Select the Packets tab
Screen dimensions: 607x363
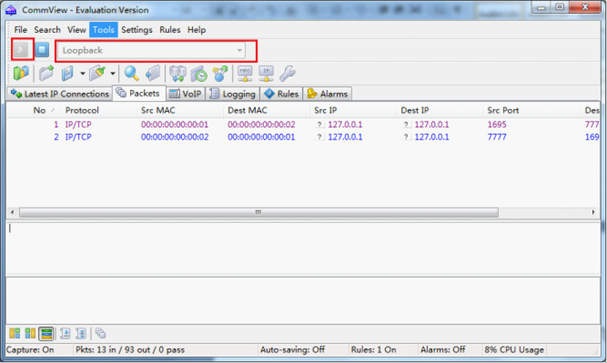(139, 93)
